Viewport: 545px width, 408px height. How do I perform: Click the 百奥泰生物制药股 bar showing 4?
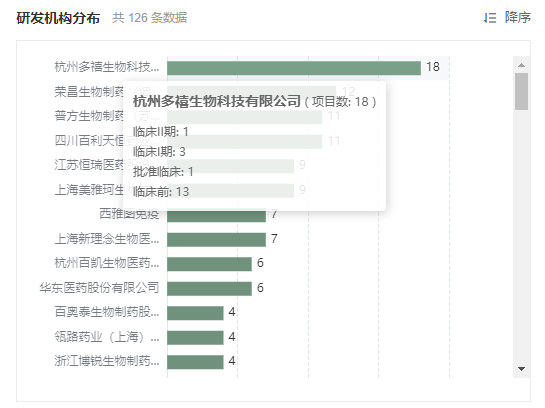(x=195, y=313)
